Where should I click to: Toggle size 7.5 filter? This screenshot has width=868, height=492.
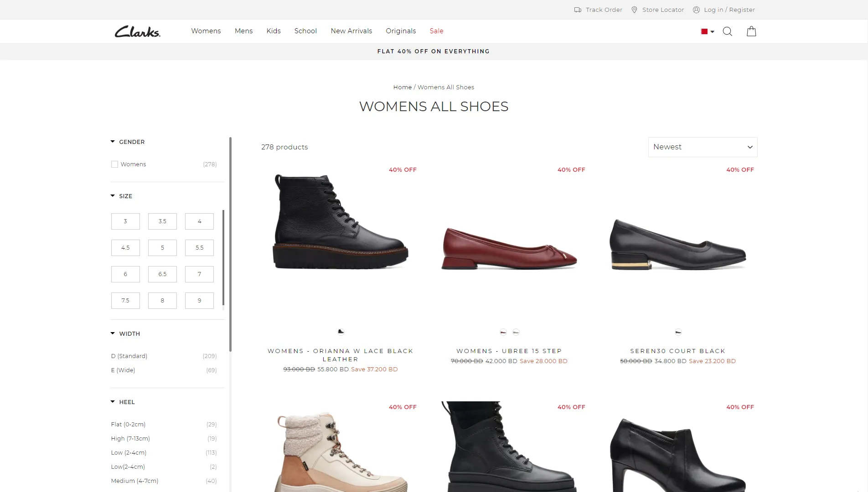125,301
